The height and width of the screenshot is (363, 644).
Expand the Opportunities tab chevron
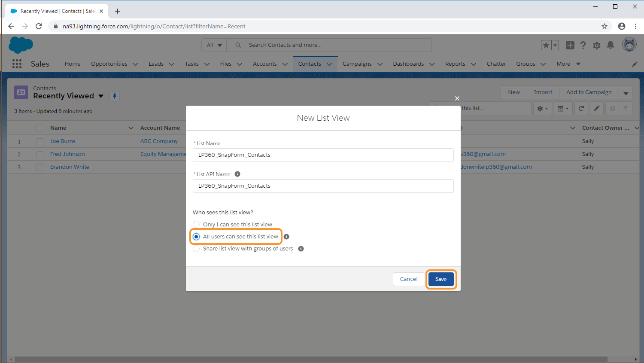(135, 64)
